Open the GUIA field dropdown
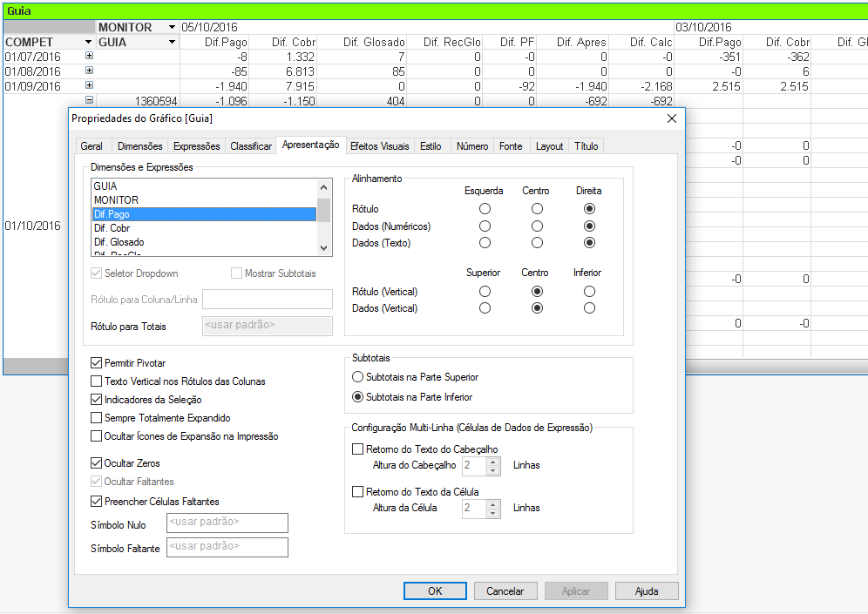 point(172,42)
